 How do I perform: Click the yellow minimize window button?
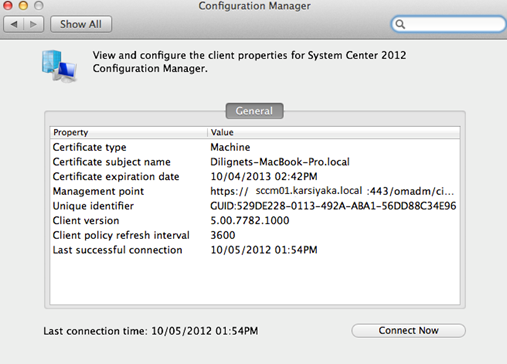coord(23,5)
